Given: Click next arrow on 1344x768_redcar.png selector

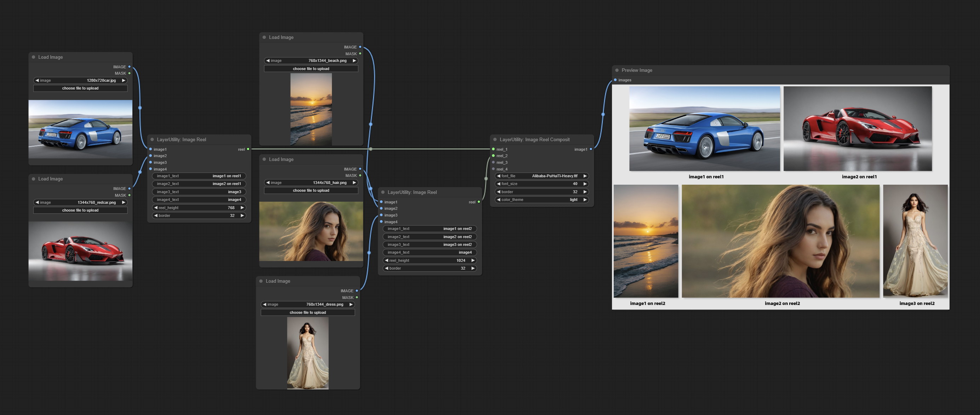Looking at the screenshot, I should pos(123,202).
